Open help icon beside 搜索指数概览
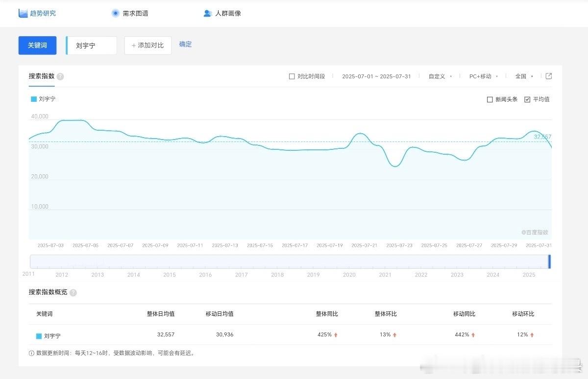This screenshot has width=588, height=379. (x=73, y=292)
